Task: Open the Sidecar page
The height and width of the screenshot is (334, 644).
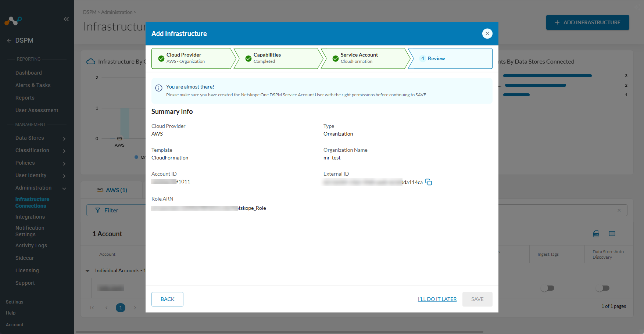Action: coord(25,258)
